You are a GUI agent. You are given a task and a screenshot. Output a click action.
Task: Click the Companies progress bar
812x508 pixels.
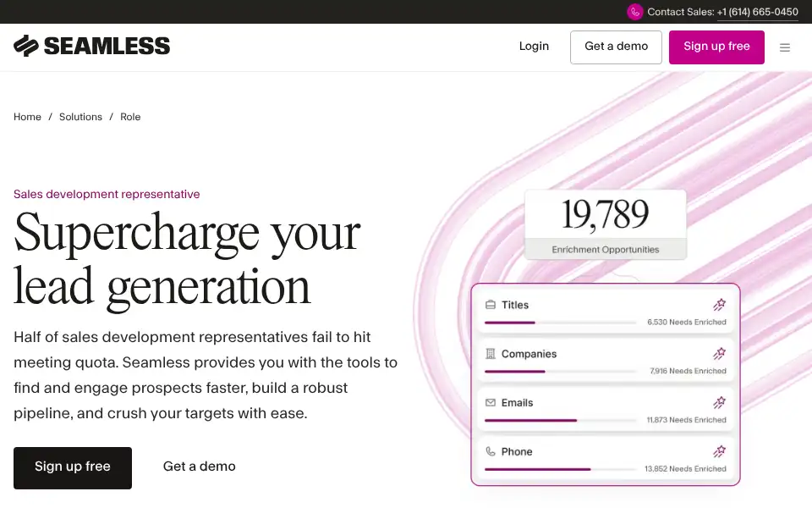(x=561, y=372)
